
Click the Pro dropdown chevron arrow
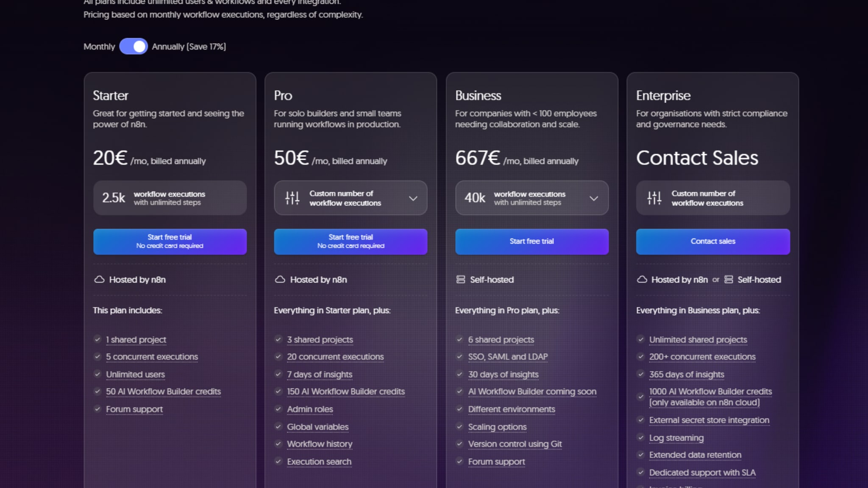413,198
